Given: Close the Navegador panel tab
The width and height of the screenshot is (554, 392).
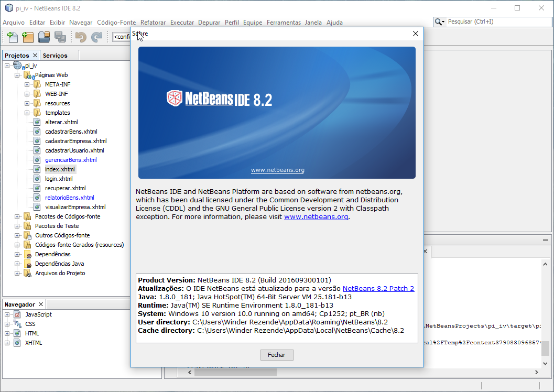Looking at the screenshot, I should (x=41, y=304).
